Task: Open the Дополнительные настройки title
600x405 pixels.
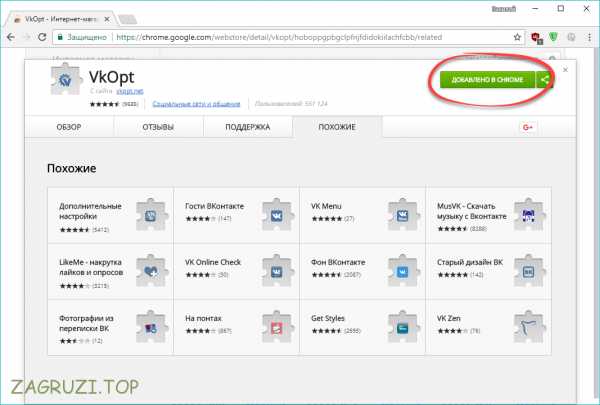Action: point(90,211)
